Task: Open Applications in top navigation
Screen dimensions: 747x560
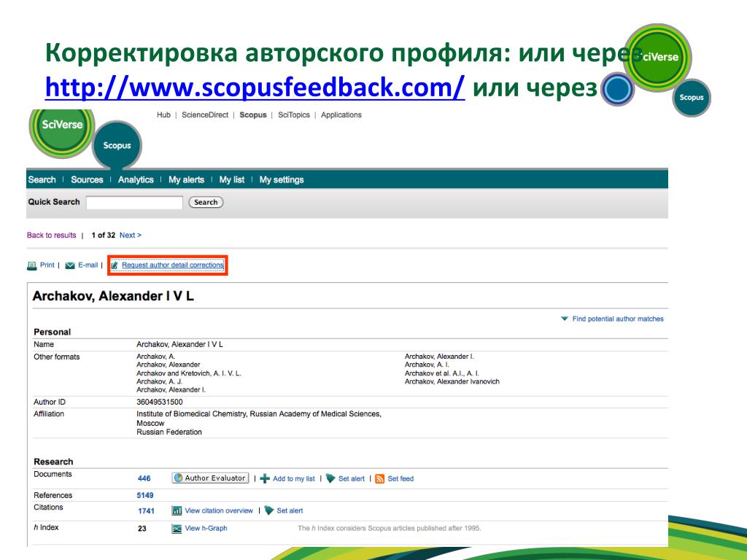Action: (341, 114)
